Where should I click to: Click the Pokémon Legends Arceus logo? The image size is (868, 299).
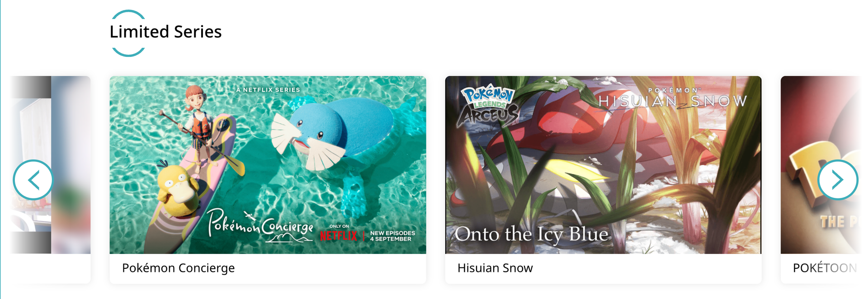click(x=488, y=106)
